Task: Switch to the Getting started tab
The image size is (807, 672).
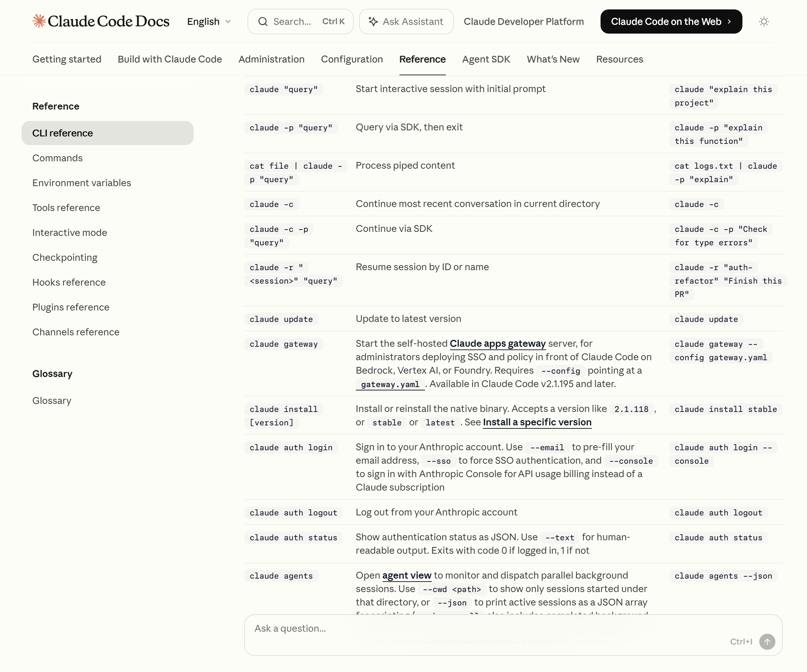Action: pyautogui.click(x=67, y=59)
